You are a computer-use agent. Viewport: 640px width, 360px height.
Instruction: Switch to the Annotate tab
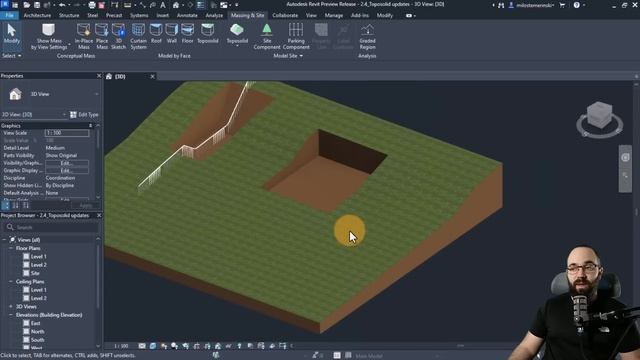click(x=187, y=15)
